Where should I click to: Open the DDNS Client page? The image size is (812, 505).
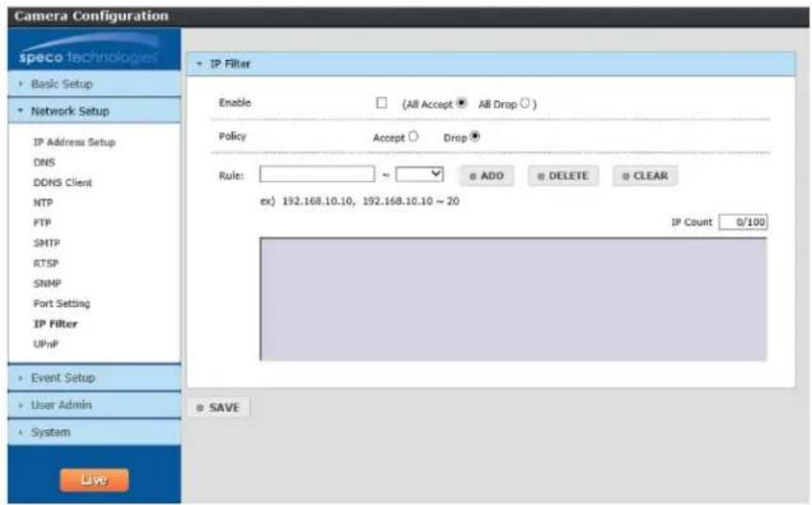tap(62, 182)
